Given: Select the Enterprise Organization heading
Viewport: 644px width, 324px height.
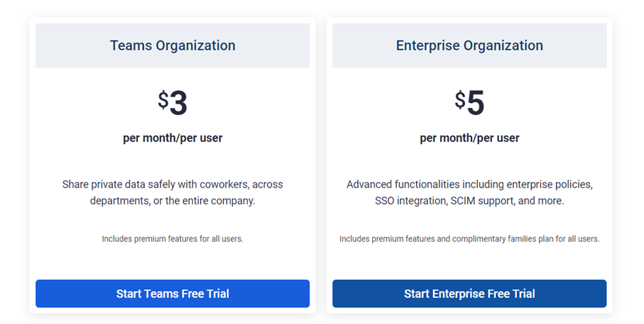Looking at the screenshot, I should click(x=469, y=45).
